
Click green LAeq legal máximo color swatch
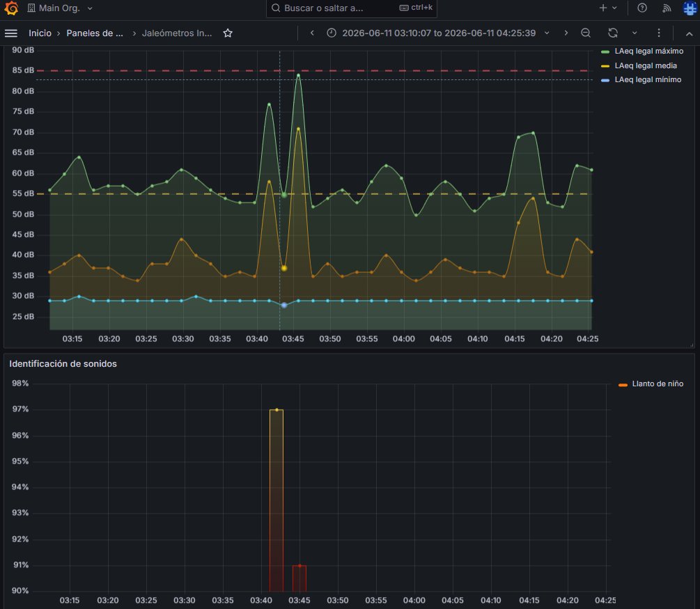coord(605,52)
